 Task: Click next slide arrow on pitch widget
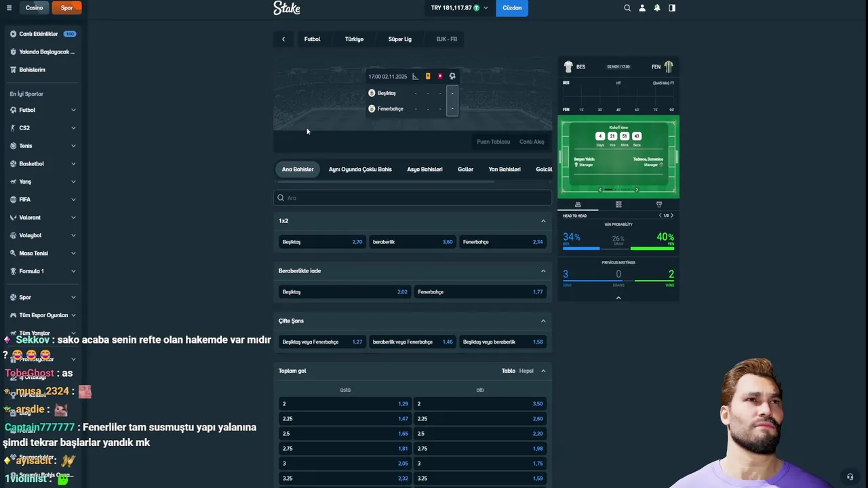(636, 190)
